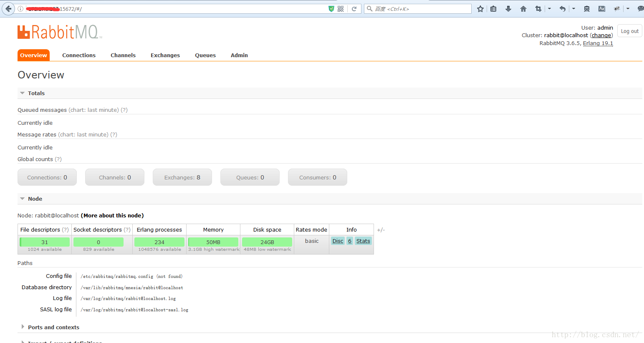Open the dropdown arrow beside bug icon
Viewport: 644px width, 343px height.
[628, 9]
